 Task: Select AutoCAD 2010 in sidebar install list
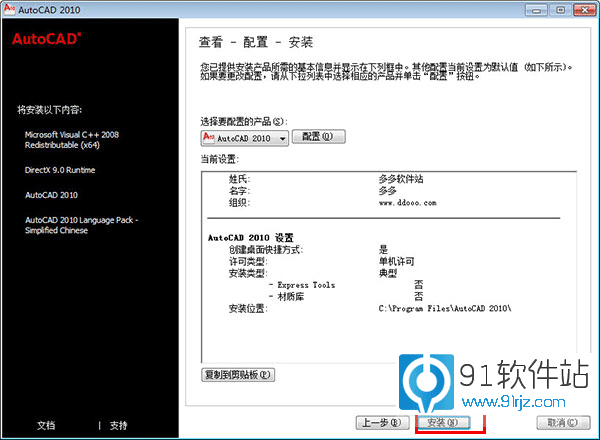(x=51, y=195)
